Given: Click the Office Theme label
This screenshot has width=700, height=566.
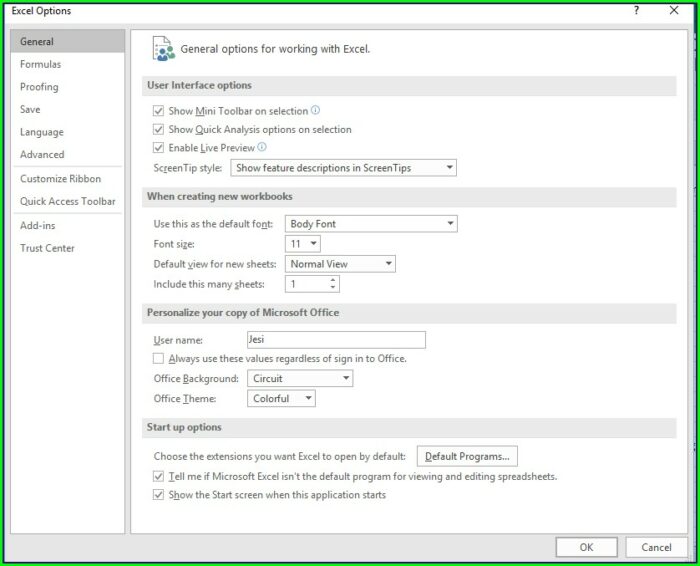Looking at the screenshot, I should [185, 399].
